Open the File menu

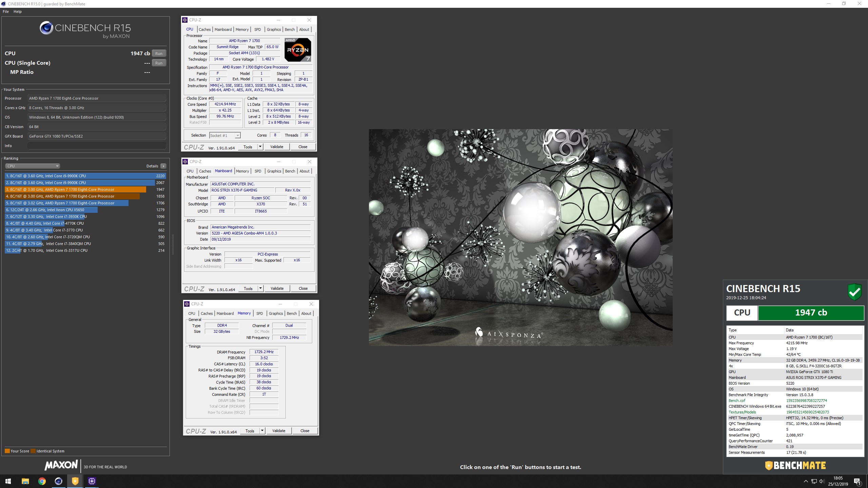click(x=6, y=12)
